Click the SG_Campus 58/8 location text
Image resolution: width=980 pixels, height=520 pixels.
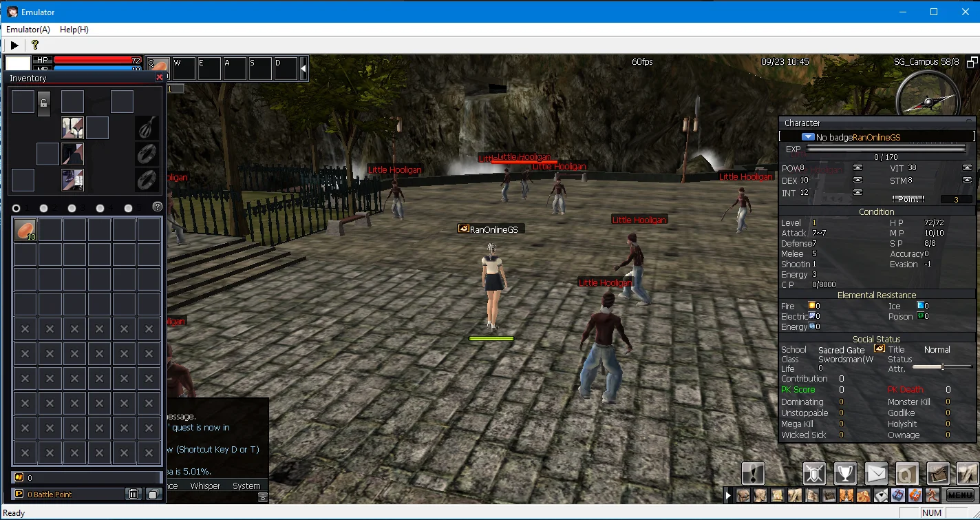tap(926, 62)
